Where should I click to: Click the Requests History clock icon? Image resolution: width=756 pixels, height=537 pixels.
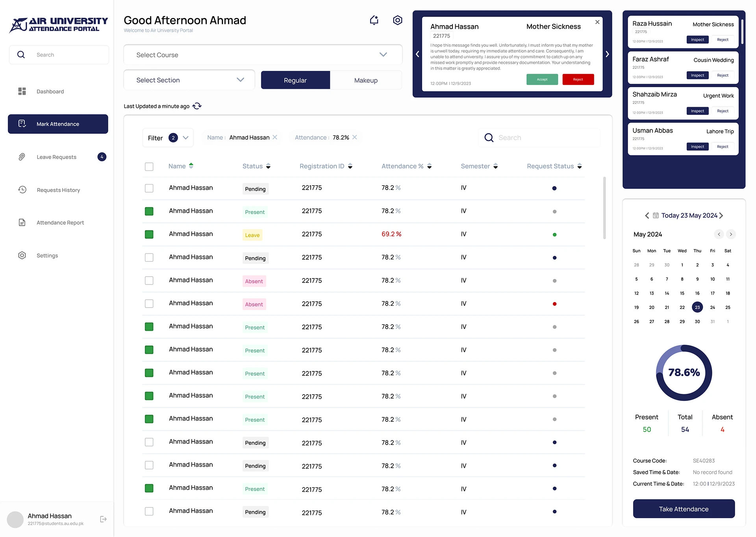tap(22, 190)
